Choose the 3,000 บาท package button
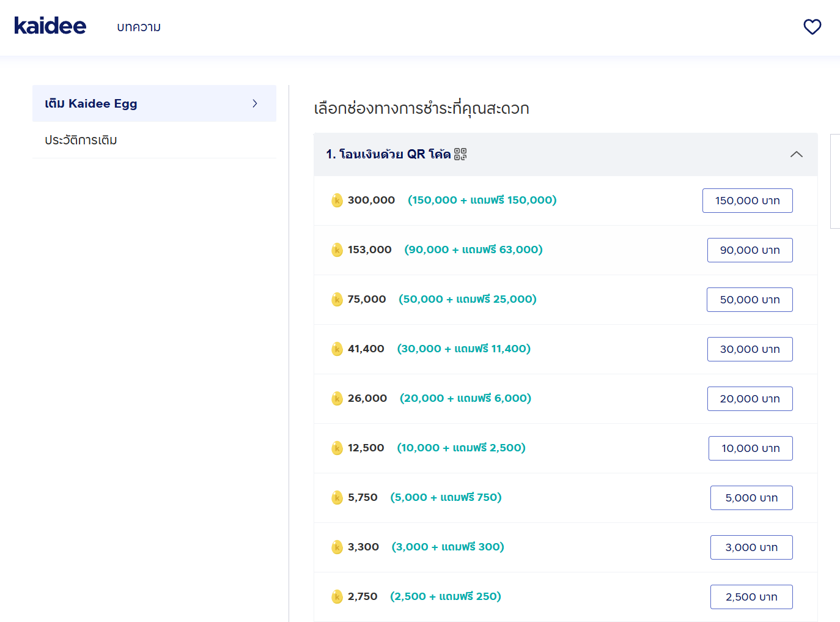 [x=751, y=547]
